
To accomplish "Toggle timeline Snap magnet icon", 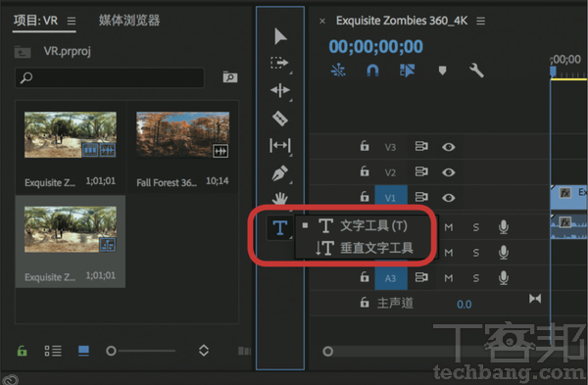I will tap(372, 71).
